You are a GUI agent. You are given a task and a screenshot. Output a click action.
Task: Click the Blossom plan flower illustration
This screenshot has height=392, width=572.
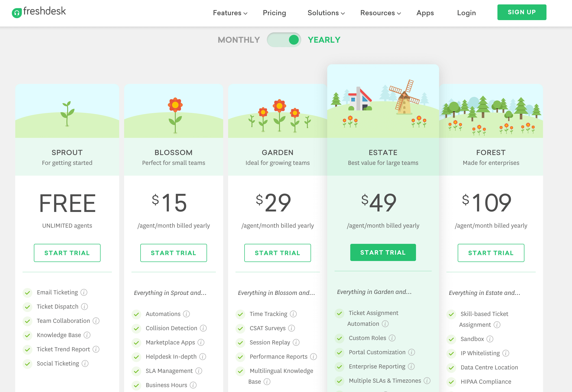coord(175,116)
